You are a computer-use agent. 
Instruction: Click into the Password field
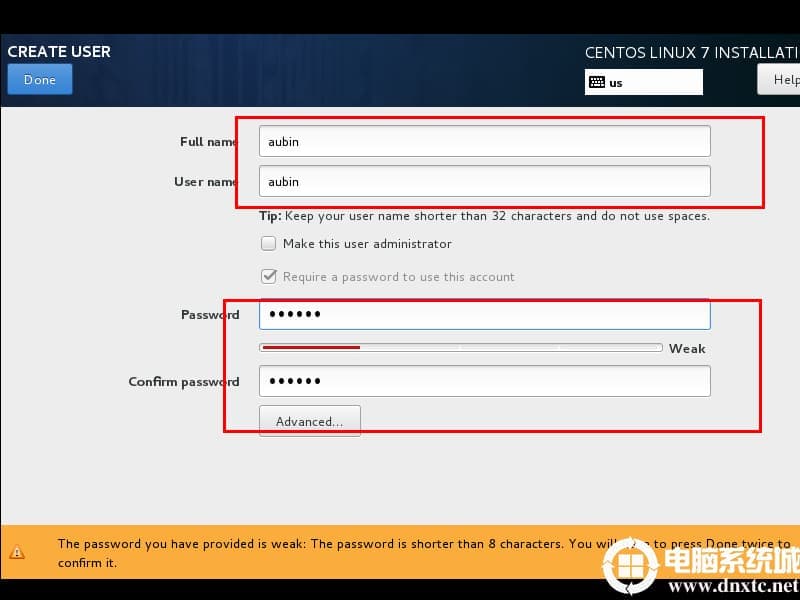484,314
